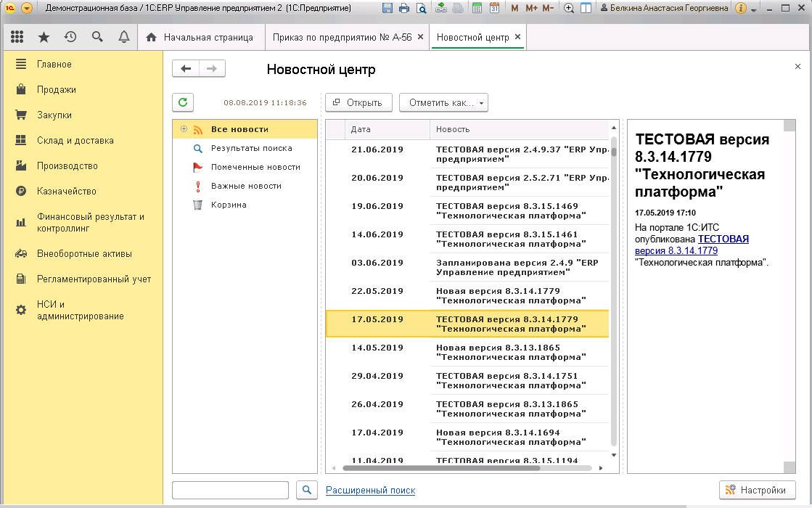Toggle the panel layout icon in title bar

[586, 8]
